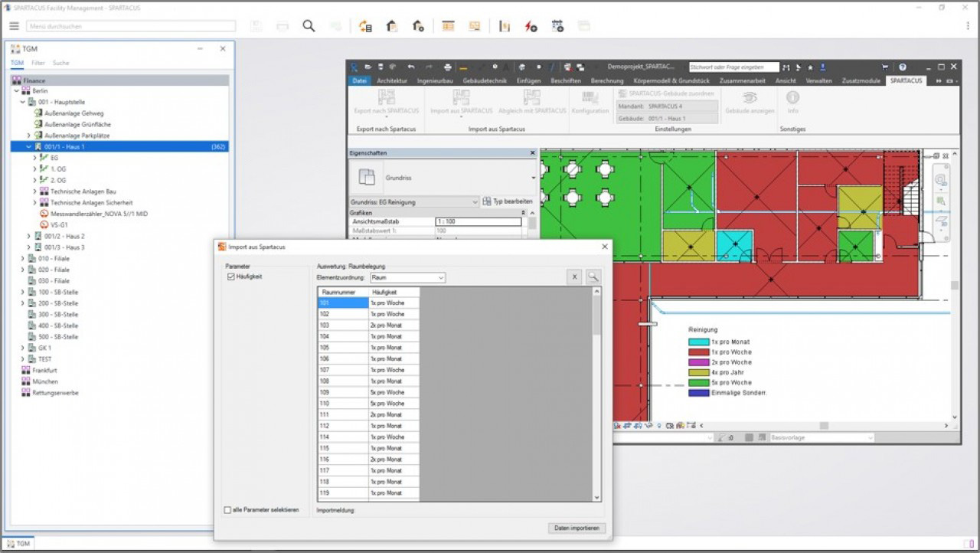
Task: Open the Datei menu in Revit
Action: pyautogui.click(x=359, y=80)
